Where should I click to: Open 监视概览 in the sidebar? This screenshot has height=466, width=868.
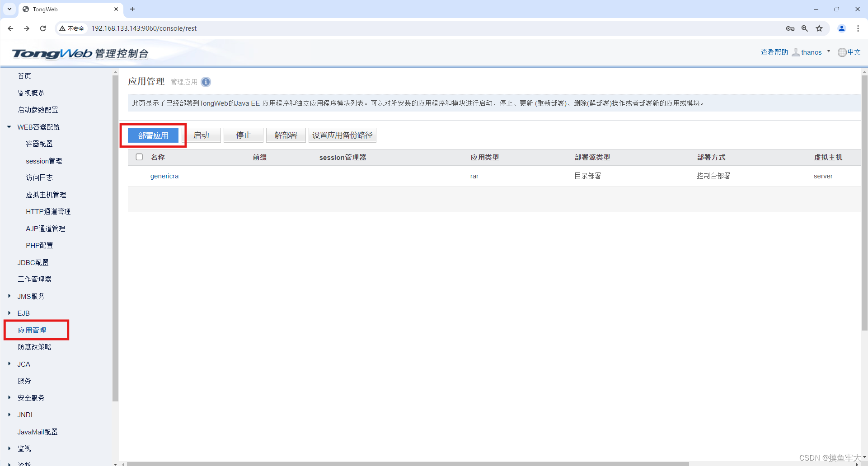[31, 93]
